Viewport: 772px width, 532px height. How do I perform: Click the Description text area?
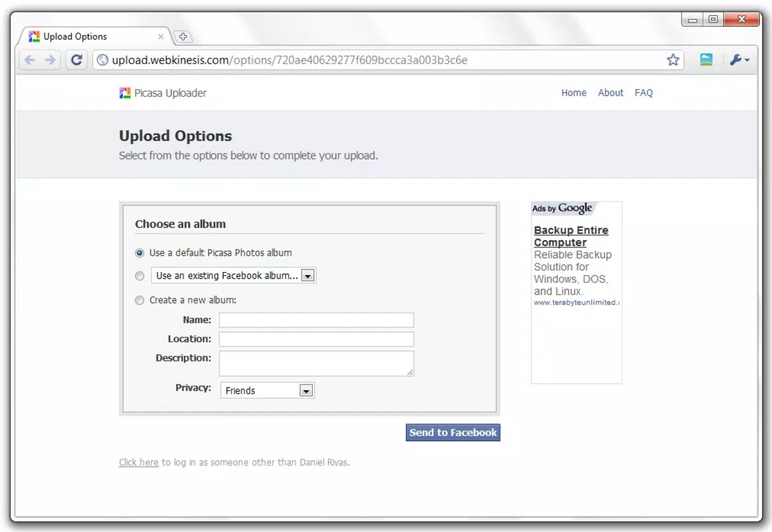(x=317, y=364)
